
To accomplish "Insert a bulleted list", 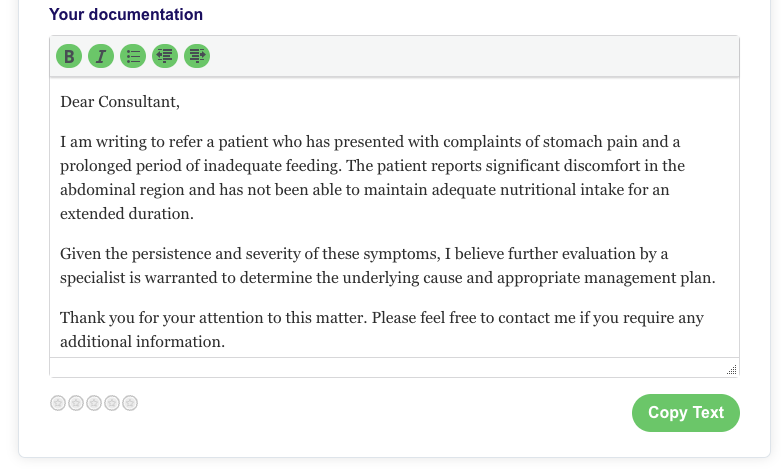I will [132, 56].
